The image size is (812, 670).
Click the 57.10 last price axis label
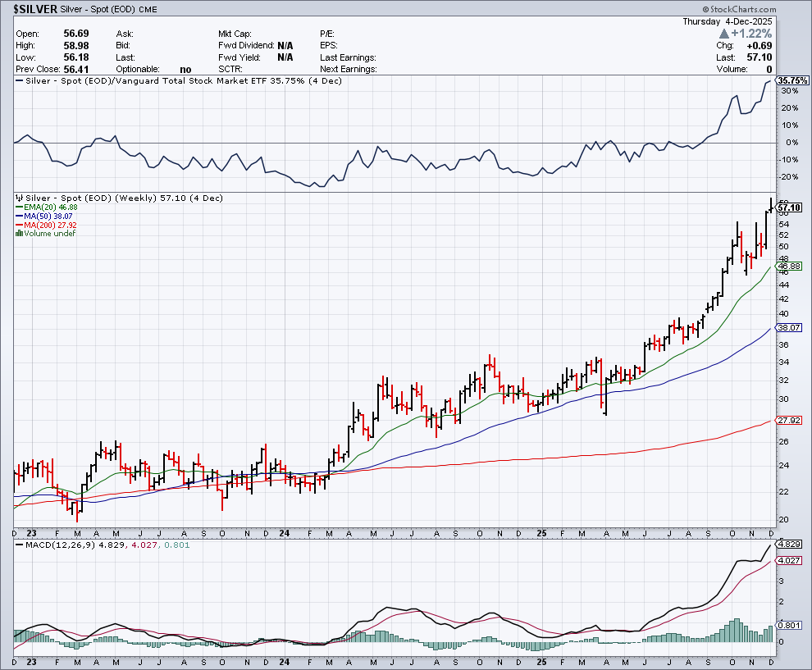(x=788, y=208)
